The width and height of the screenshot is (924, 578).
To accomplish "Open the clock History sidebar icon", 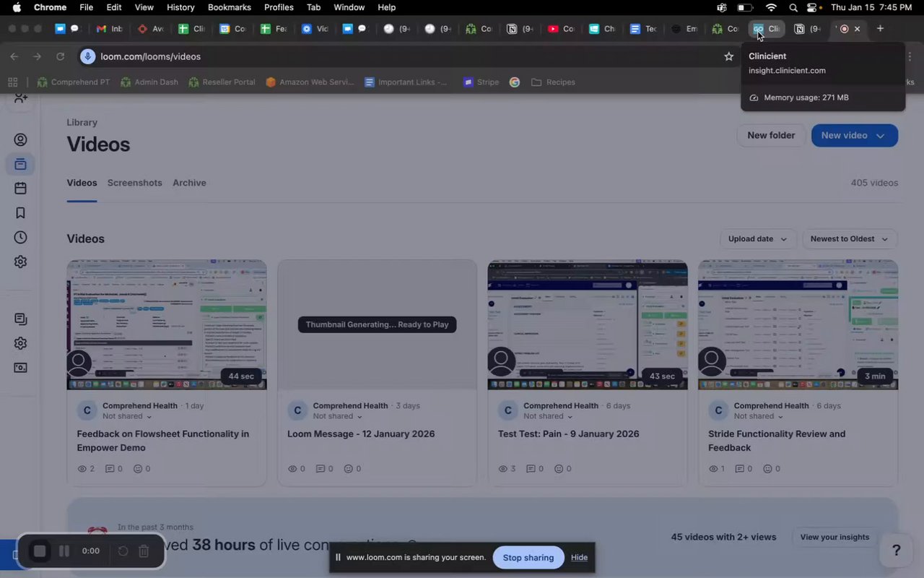I will tap(20, 237).
